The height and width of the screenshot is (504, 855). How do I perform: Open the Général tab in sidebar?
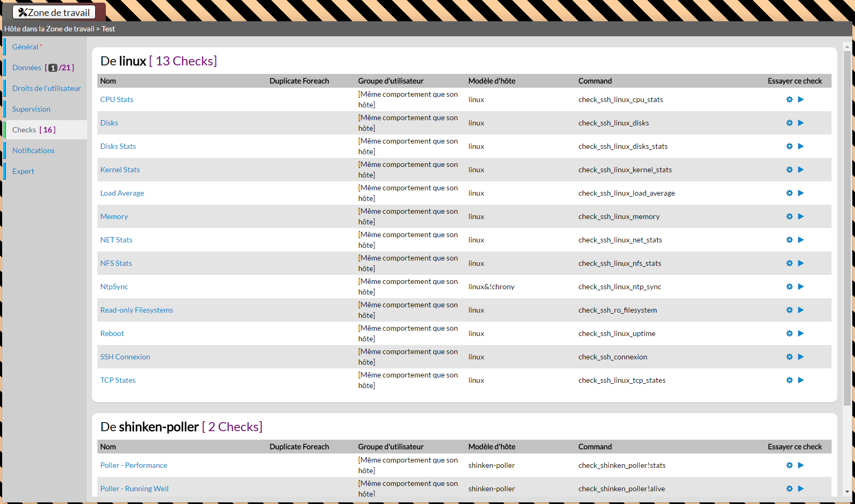[x=26, y=47]
